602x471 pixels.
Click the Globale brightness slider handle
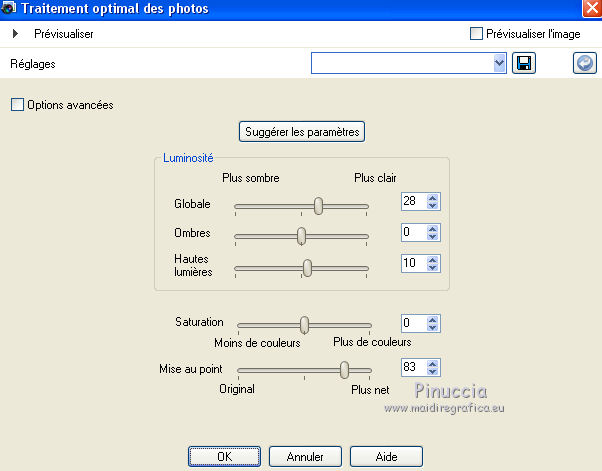tap(318, 205)
